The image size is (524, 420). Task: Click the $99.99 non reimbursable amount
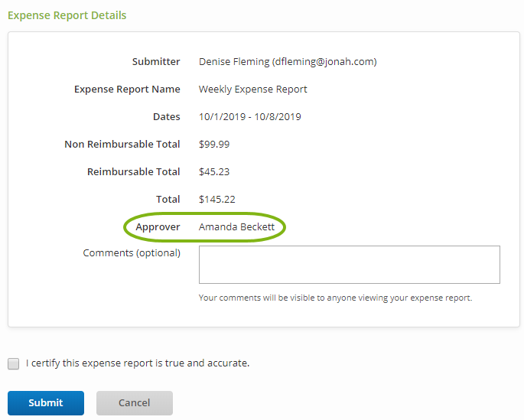tap(214, 144)
